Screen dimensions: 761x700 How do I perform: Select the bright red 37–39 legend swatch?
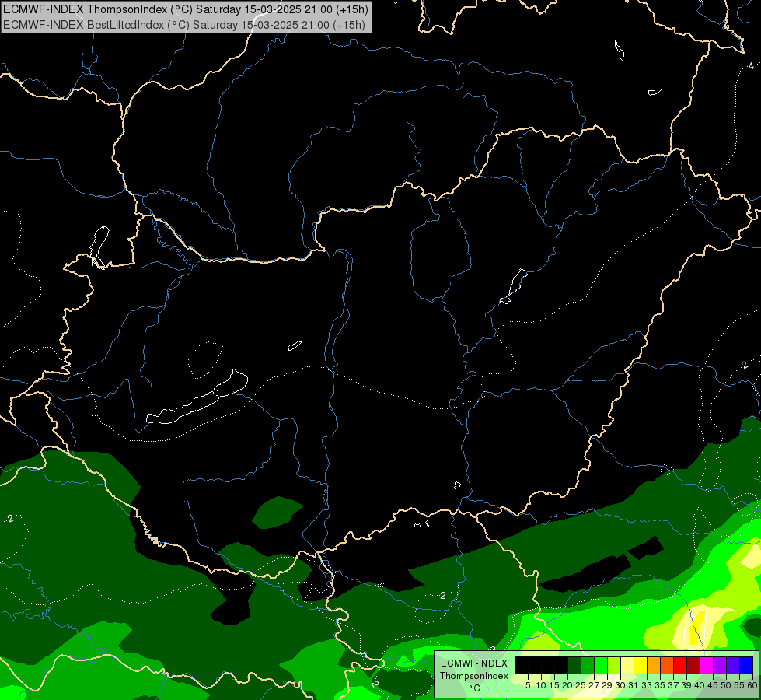pos(680,665)
